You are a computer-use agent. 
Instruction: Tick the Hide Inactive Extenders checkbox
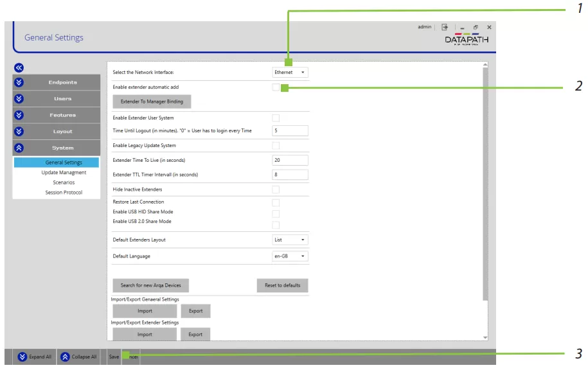(276, 189)
